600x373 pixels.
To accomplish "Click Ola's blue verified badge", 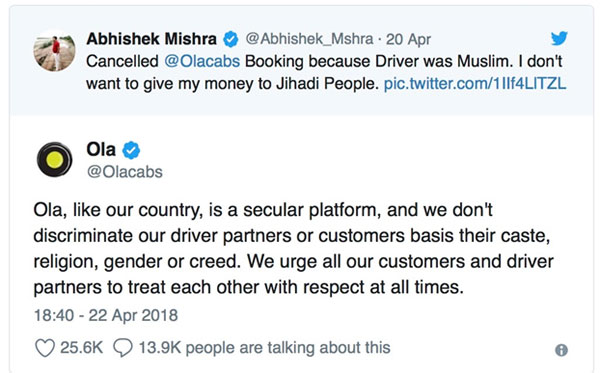I will [131, 150].
